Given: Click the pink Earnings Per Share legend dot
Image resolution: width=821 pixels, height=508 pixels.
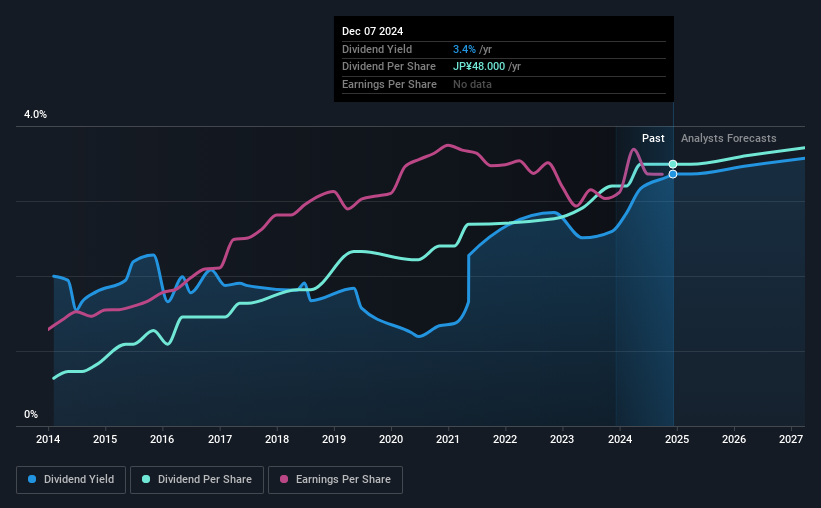Looking at the screenshot, I should tap(284, 479).
